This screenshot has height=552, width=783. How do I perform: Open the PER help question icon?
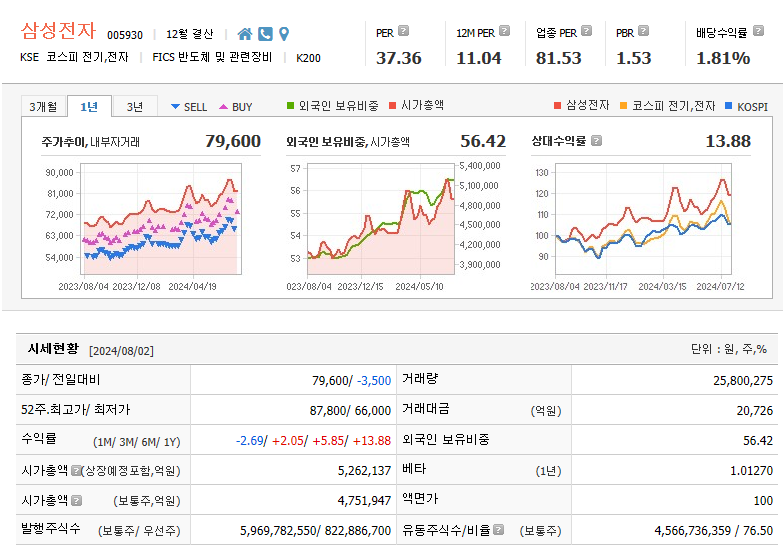pyautogui.click(x=403, y=31)
